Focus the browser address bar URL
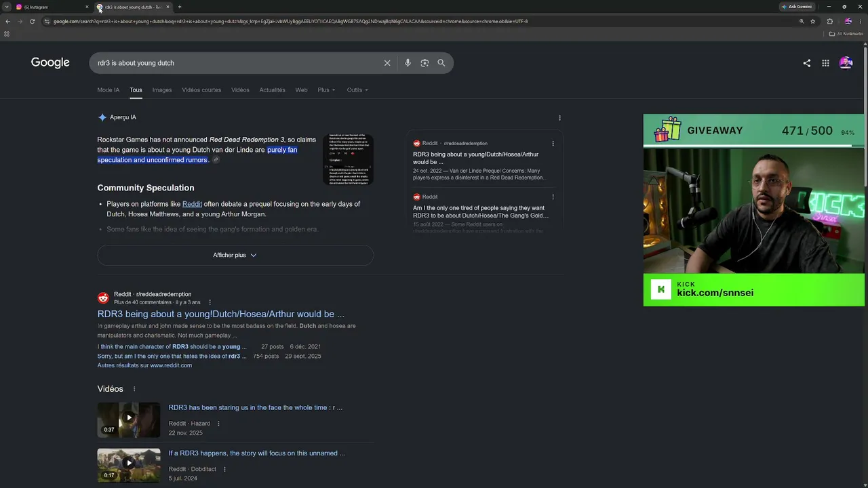The width and height of the screenshot is (868, 488). pyautogui.click(x=290, y=21)
